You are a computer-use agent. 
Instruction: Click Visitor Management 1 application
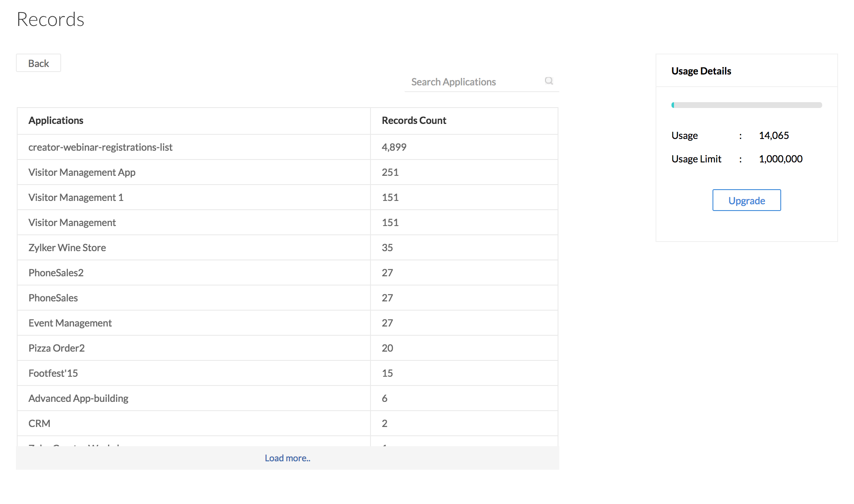[x=76, y=198]
